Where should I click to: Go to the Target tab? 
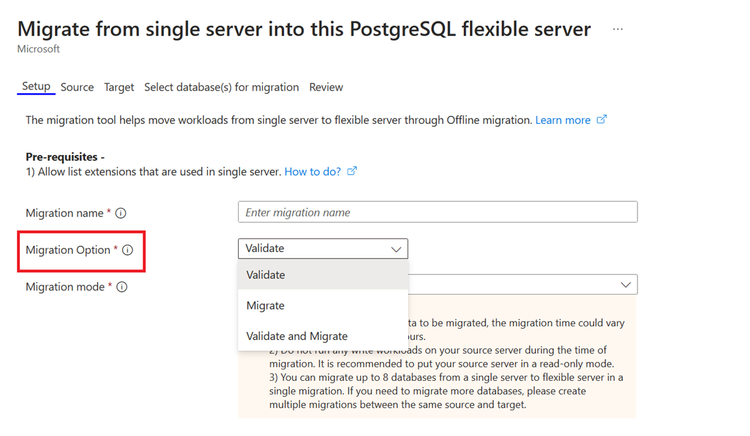click(119, 87)
